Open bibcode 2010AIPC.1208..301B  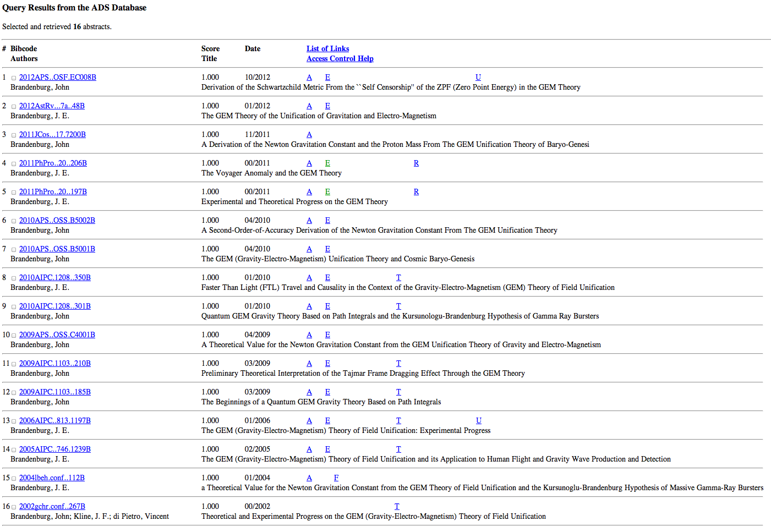(x=55, y=306)
